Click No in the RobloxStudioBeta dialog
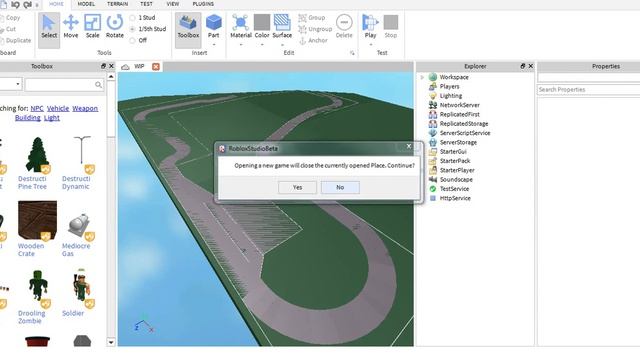The width and height of the screenshot is (640, 360). pos(340,187)
